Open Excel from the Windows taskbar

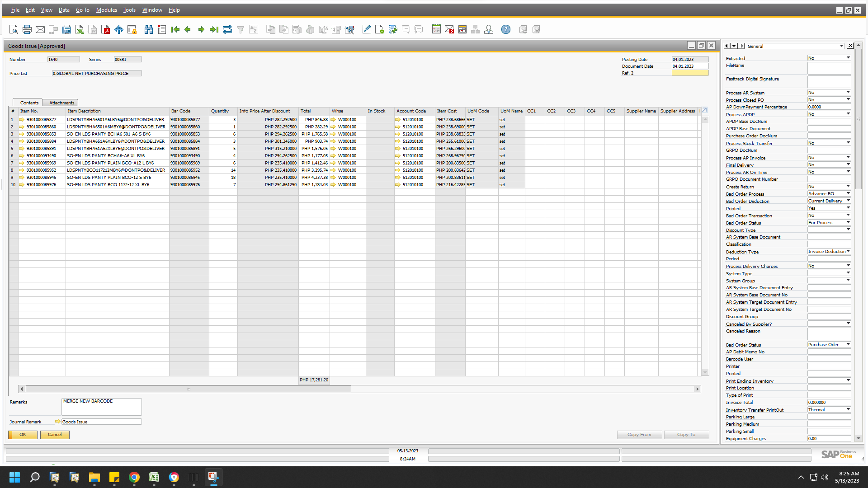pyautogui.click(x=154, y=477)
